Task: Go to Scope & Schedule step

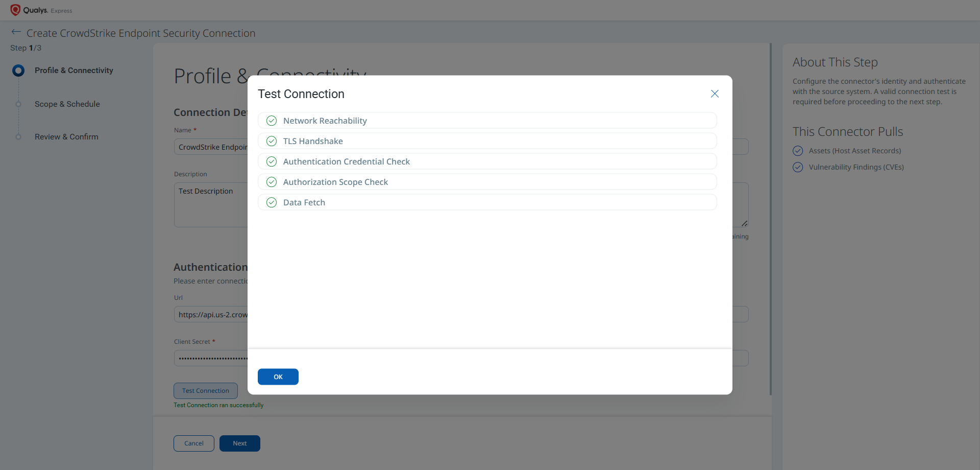Action: click(x=67, y=104)
